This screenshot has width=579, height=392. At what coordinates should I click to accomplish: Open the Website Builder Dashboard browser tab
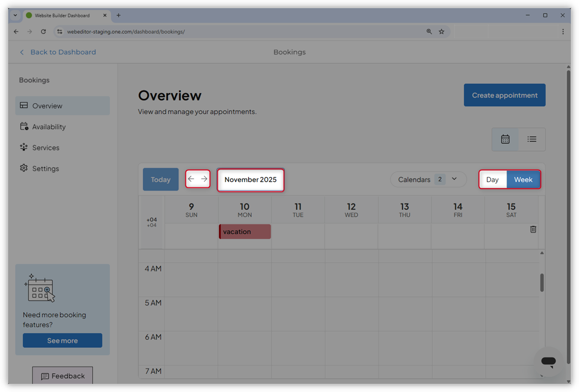click(63, 15)
